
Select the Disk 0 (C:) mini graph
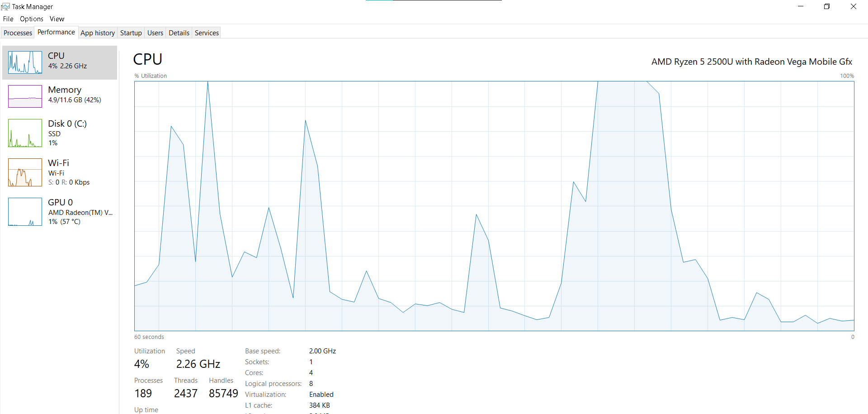(25, 133)
